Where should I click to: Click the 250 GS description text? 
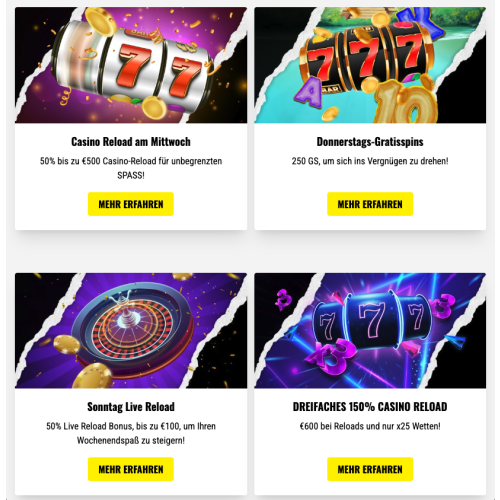370,161
